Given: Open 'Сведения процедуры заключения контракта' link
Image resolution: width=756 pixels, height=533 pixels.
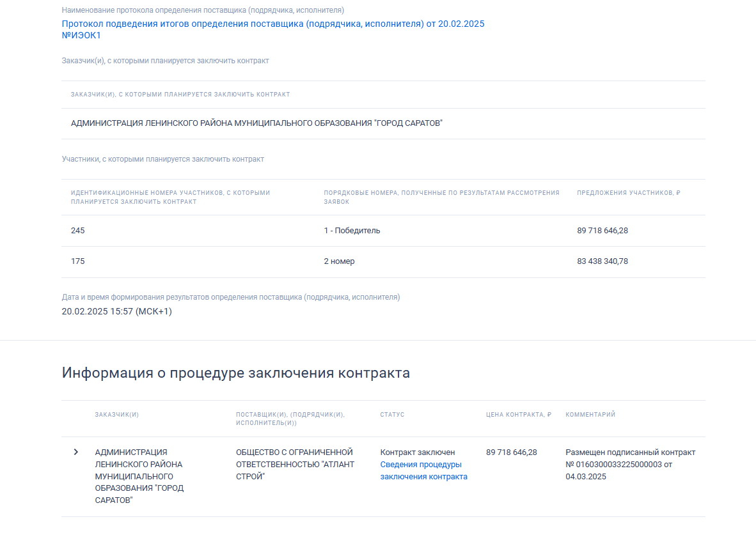Looking at the screenshot, I should [x=423, y=470].
